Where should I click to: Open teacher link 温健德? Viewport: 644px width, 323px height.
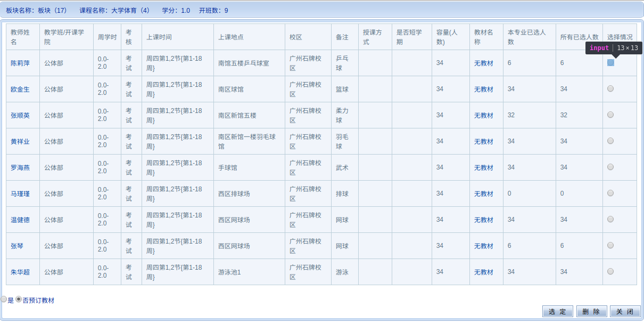tap(20, 220)
